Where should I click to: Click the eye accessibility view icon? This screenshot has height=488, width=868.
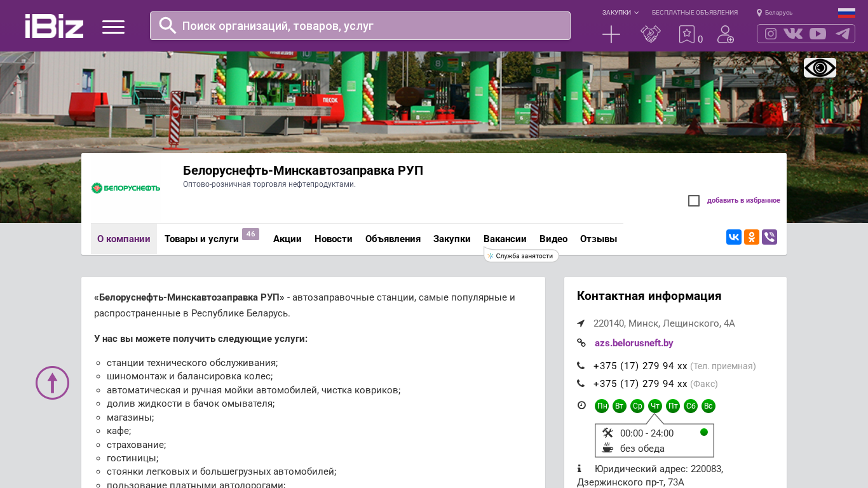click(820, 67)
